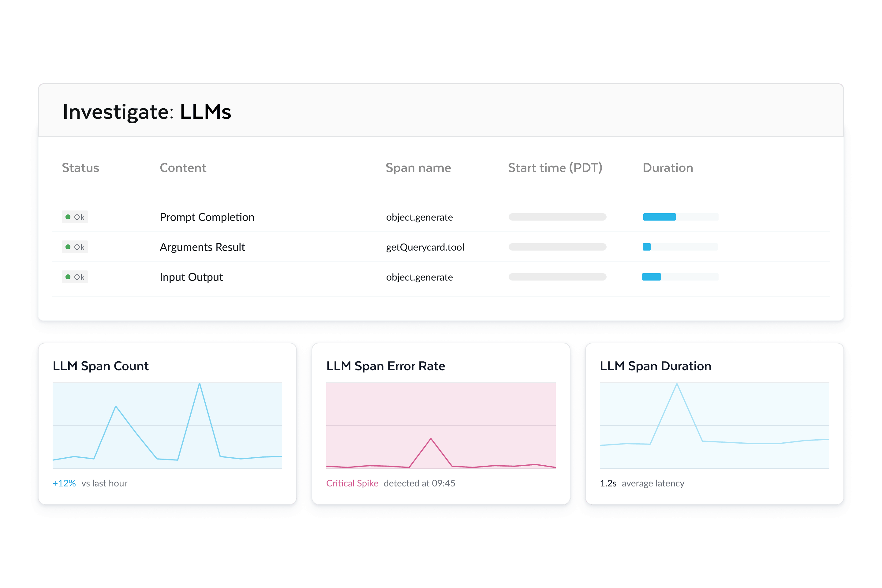The image size is (882, 588).
Task: Click the Investigate: LLMs heading
Action: coord(147,112)
